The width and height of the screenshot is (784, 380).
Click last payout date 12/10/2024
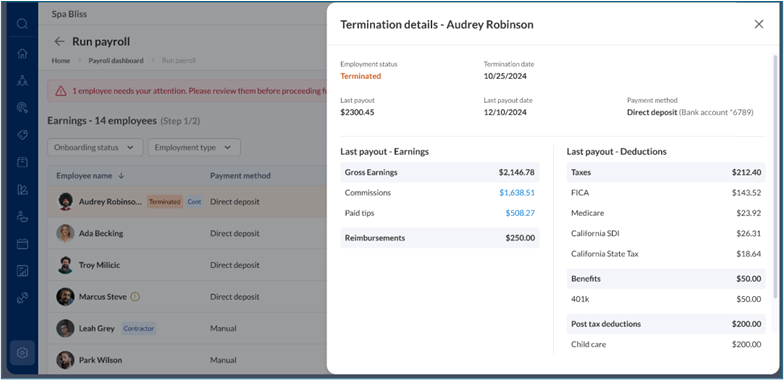505,112
